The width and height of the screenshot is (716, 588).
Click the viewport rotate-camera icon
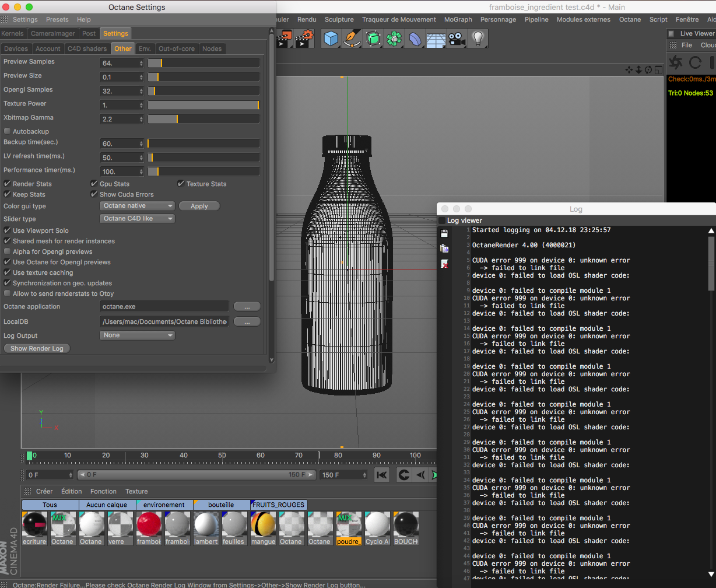coord(648,69)
